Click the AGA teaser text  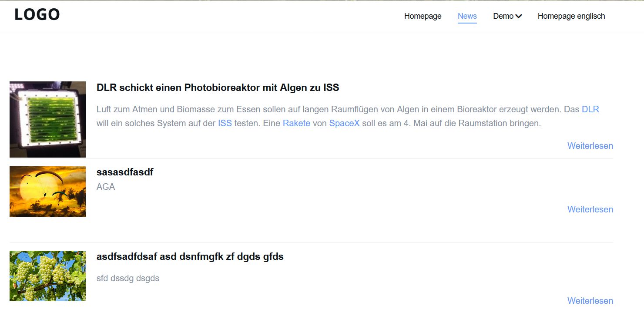click(x=106, y=187)
